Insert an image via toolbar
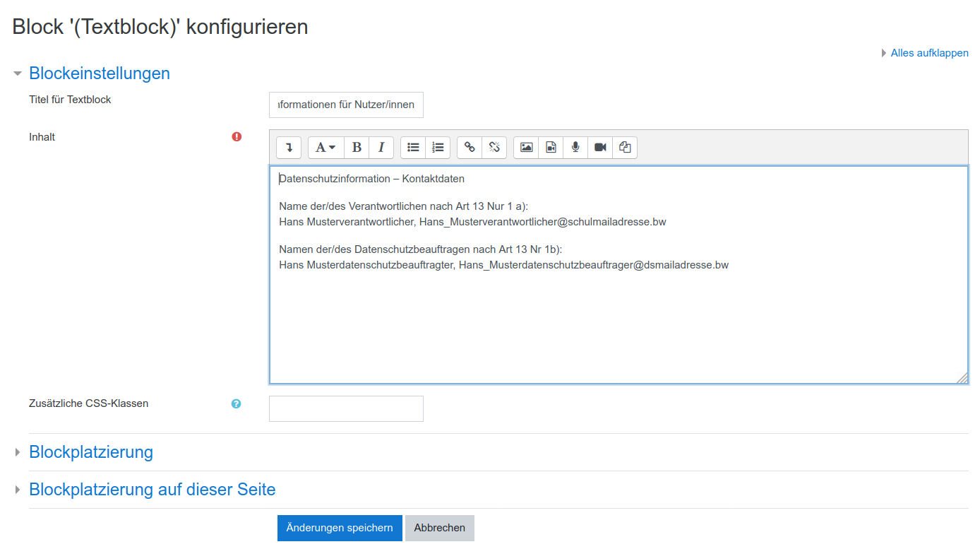Screen dimensions: 980x549 pos(526,148)
